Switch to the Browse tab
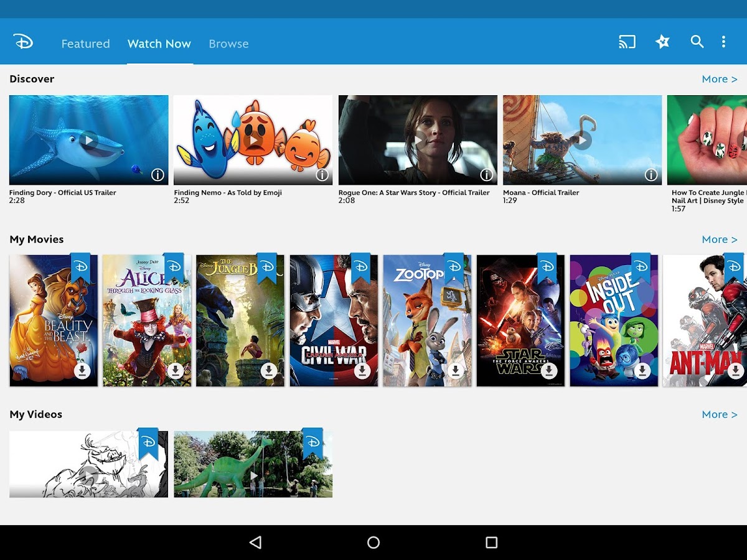The image size is (747, 560). click(x=228, y=44)
